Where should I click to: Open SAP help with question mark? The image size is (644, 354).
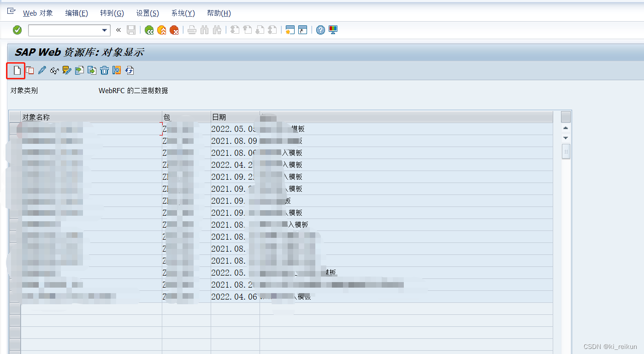pyautogui.click(x=320, y=29)
